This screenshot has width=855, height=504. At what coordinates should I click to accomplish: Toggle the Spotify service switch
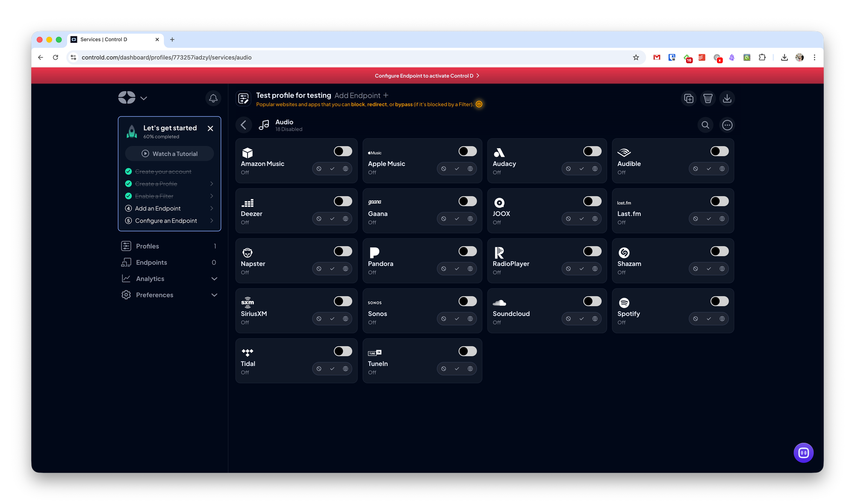[x=719, y=301]
